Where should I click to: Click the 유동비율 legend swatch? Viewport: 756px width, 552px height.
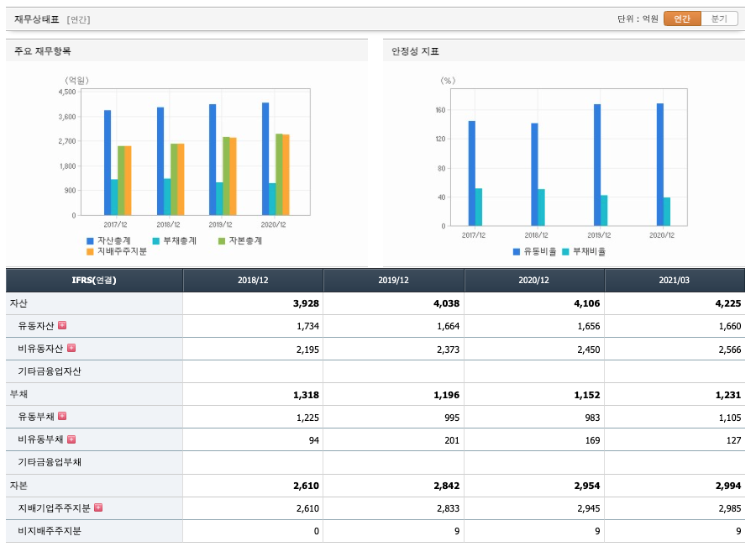click(517, 252)
